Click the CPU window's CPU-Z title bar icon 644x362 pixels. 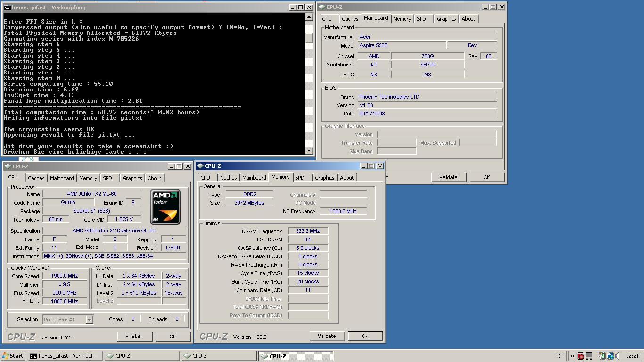coord(8,166)
